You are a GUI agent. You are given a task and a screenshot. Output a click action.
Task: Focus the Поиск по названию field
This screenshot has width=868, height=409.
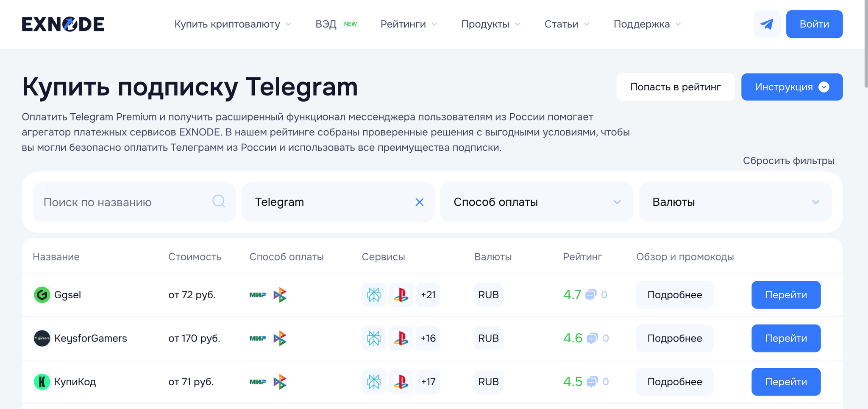pos(123,202)
